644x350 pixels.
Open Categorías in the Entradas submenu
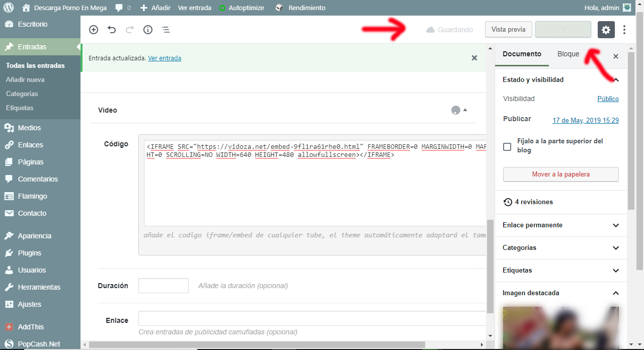click(x=22, y=94)
